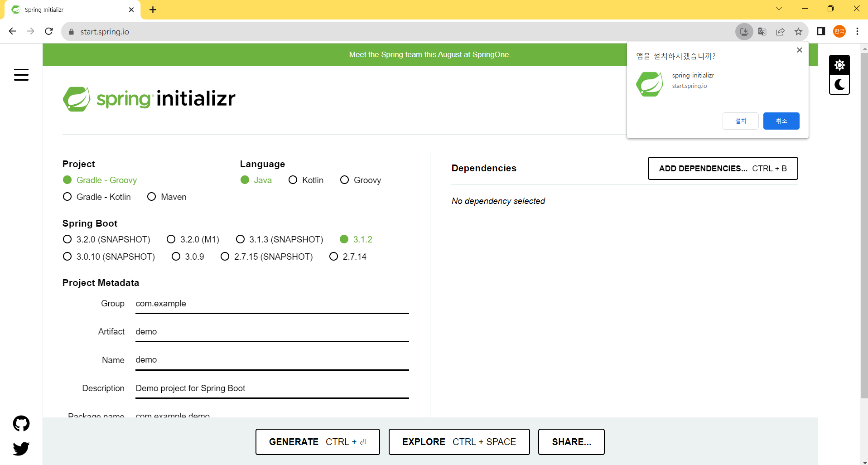
Task: Go back to previous page
Action: (x=13, y=31)
